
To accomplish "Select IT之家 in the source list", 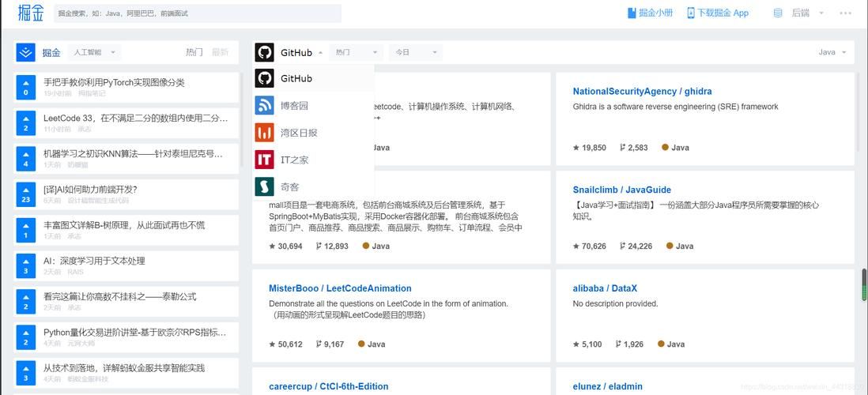I will (x=313, y=160).
